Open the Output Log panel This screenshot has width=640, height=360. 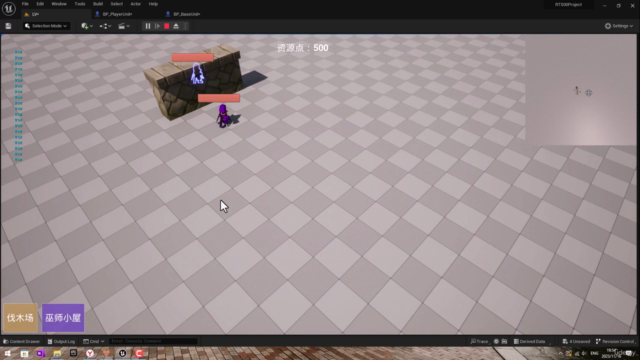(x=61, y=341)
